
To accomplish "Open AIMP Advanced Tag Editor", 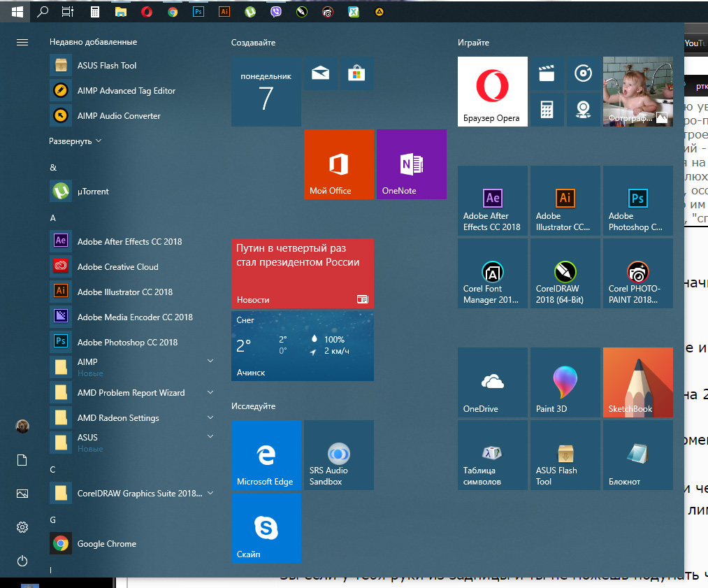I will point(132,91).
